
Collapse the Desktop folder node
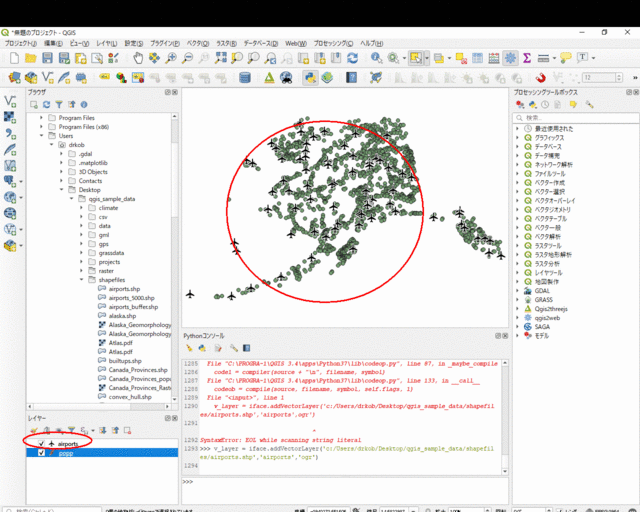(x=62, y=189)
